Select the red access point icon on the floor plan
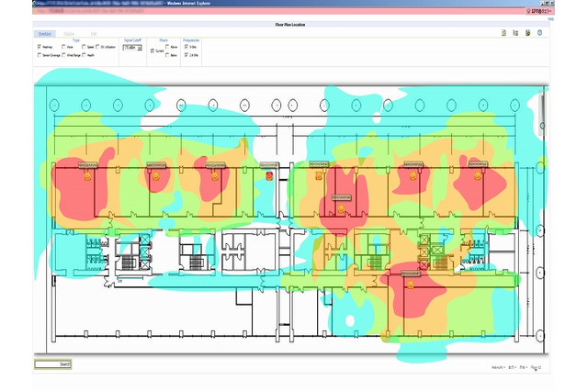Screen dimensions: 588x391 (x=269, y=174)
